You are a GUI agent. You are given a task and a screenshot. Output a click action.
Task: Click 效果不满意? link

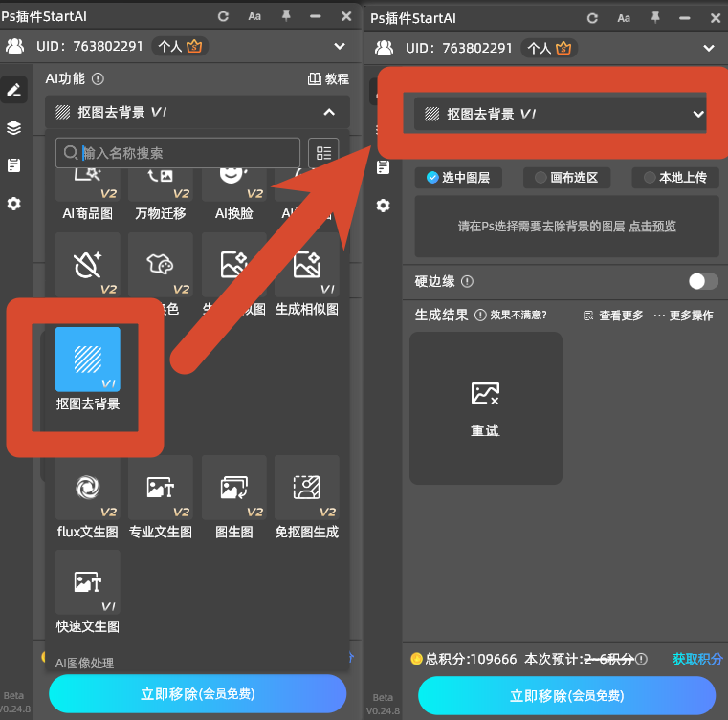point(518,316)
